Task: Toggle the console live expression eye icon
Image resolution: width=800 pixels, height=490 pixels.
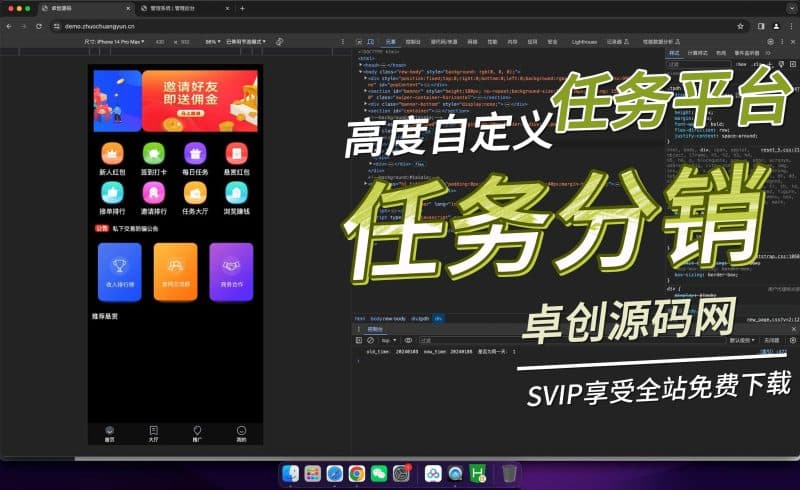Action: 408,340
